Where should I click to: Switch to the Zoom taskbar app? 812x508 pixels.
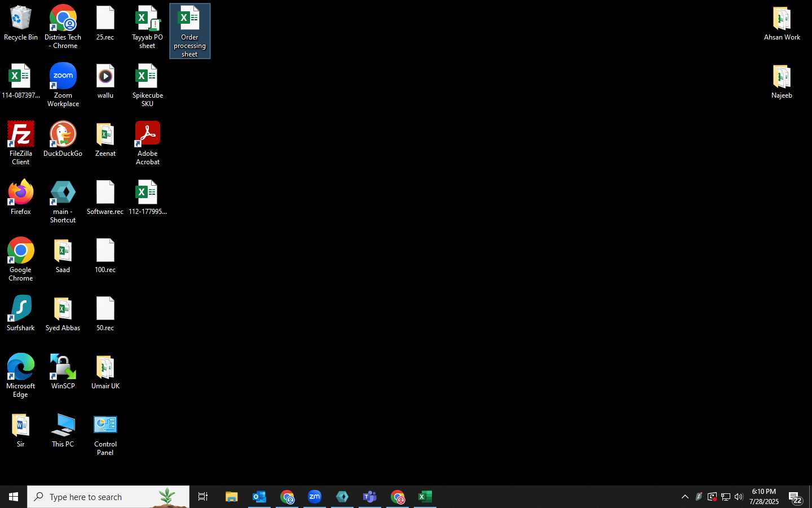coord(315,497)
